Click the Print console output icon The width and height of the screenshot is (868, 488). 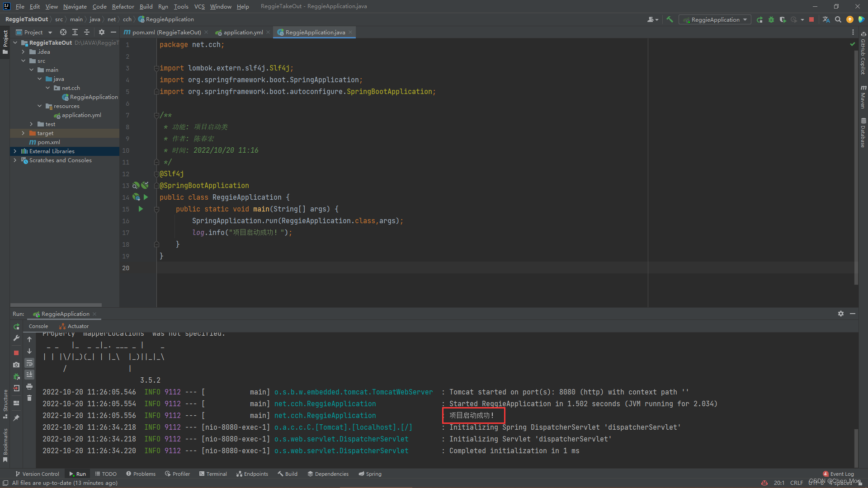pos(29,386)
